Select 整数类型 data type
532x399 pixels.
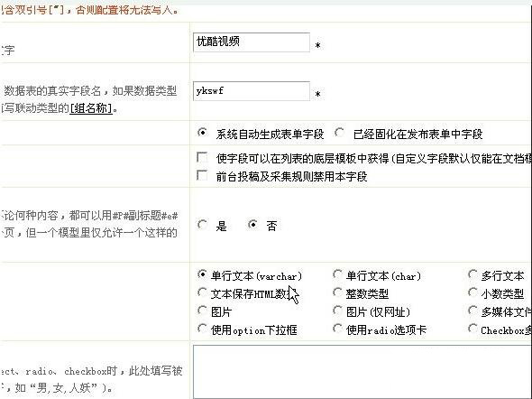click(337, 292)
